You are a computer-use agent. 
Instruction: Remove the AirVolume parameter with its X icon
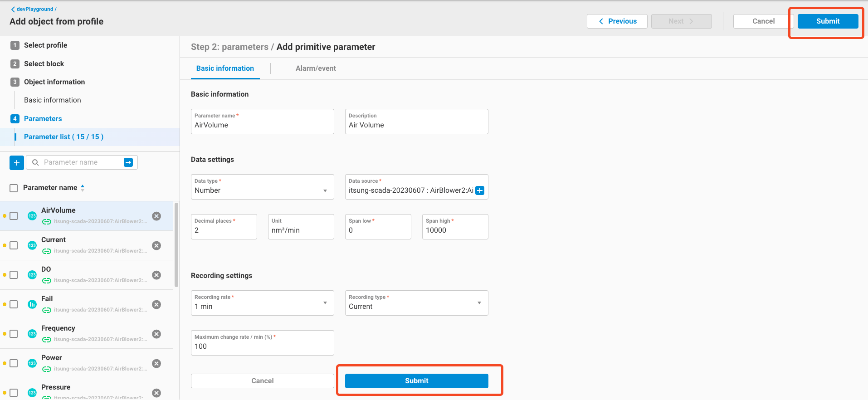point(156,216)
